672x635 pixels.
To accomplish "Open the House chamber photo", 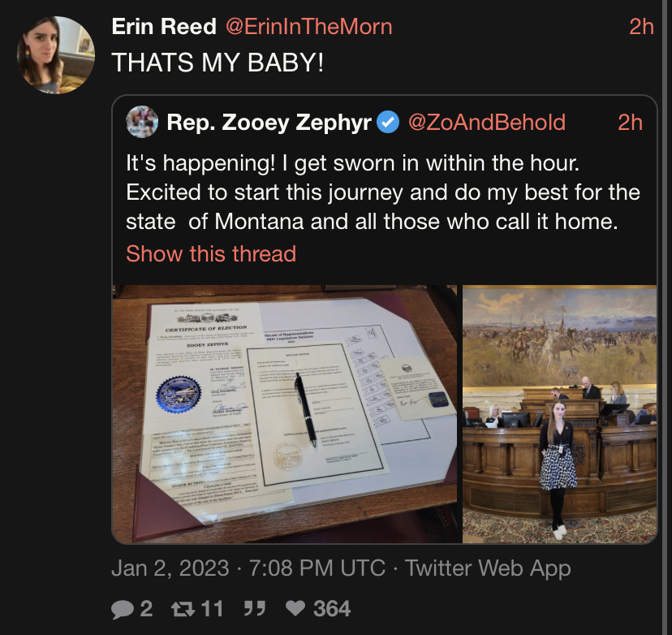I will pyautogui.click(x=559, y=413).
